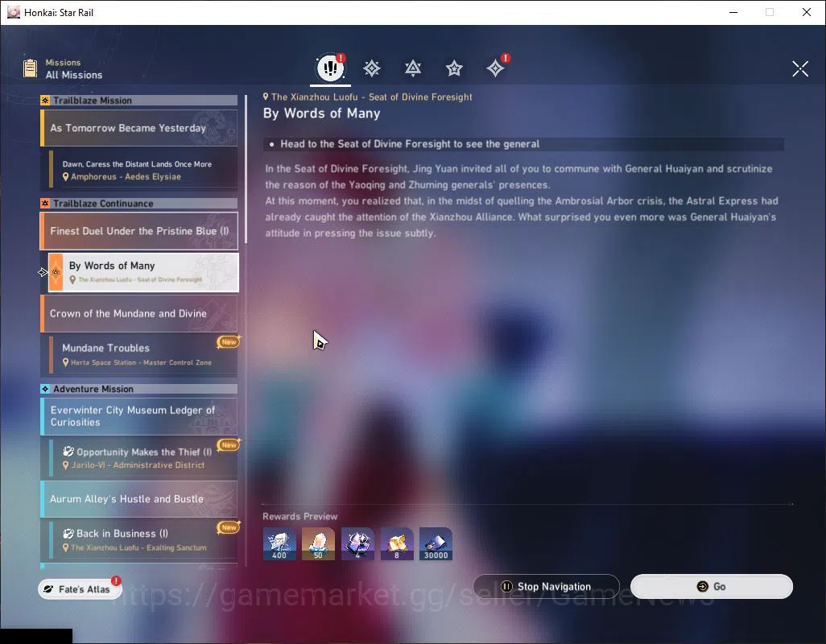This screenshot has height=644, width=826.
Task: Click the Missions clipboard icon
Action: [x=30, y=68]
